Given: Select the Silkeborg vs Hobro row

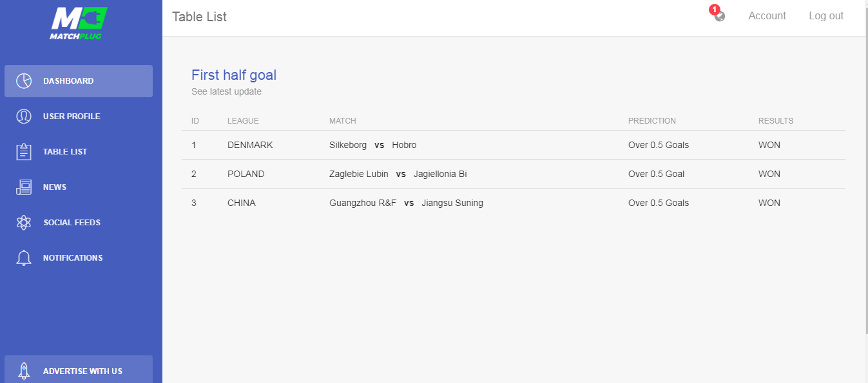Looking at the screenshot, I should tap(514, 145).
